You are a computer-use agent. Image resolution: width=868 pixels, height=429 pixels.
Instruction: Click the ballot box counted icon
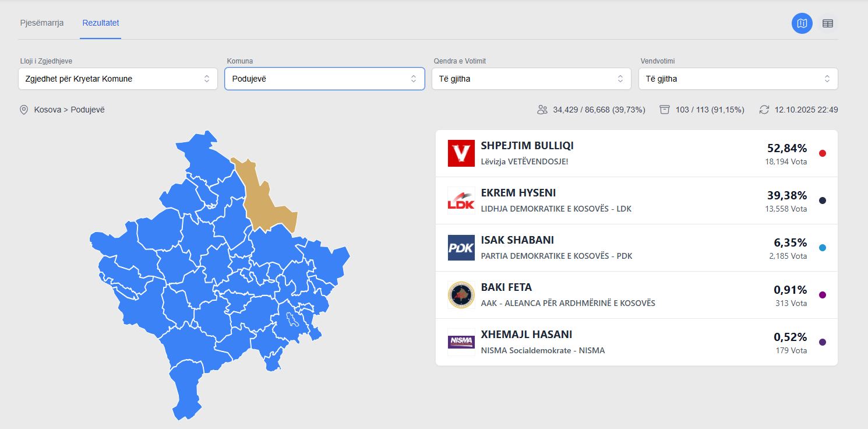pyautogui.click(x=665, y=110)
